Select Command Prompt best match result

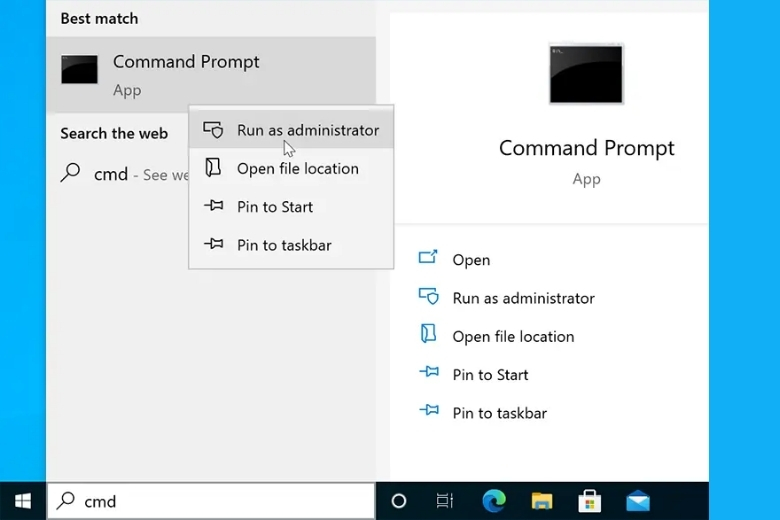[x=211, y=75]
